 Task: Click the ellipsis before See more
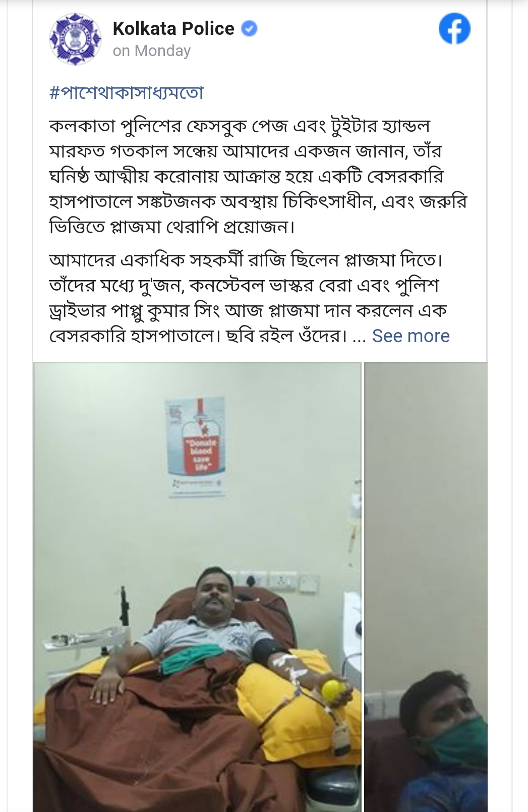coord(359,337)
